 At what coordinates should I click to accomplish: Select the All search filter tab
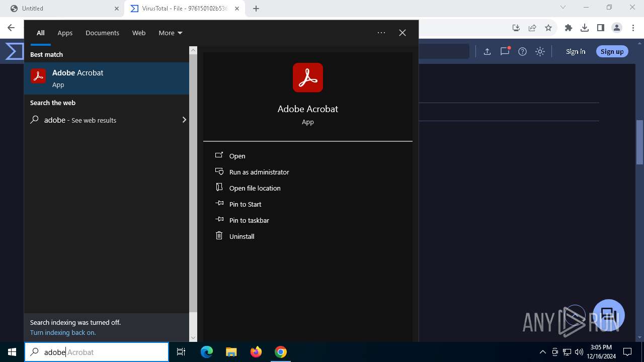pos(40,33)
